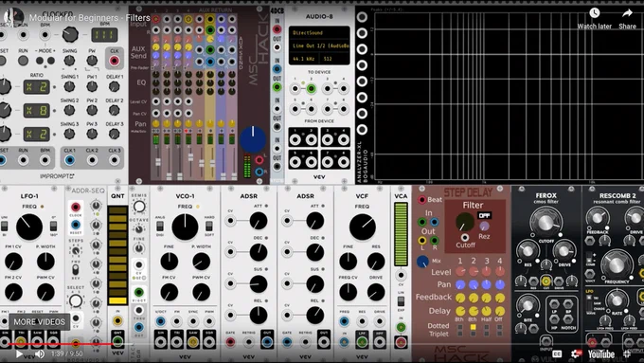Click the VCF RES knob

point(376,262)
